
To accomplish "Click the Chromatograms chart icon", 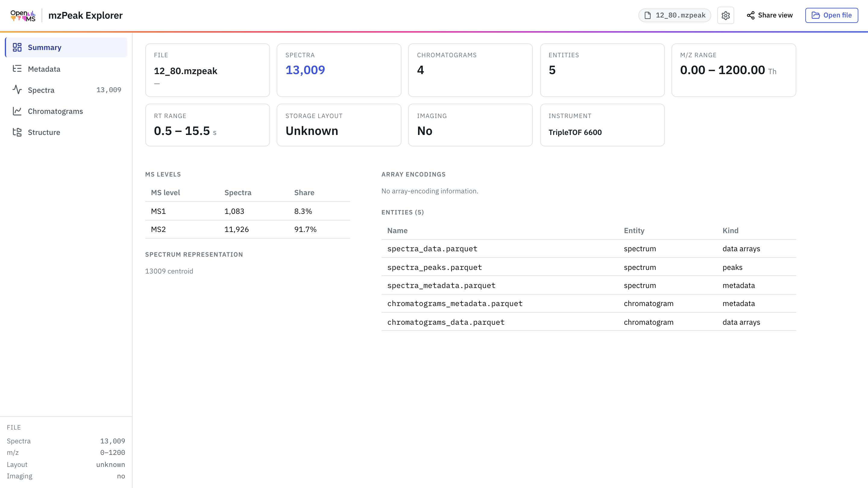I will point(17,111).
